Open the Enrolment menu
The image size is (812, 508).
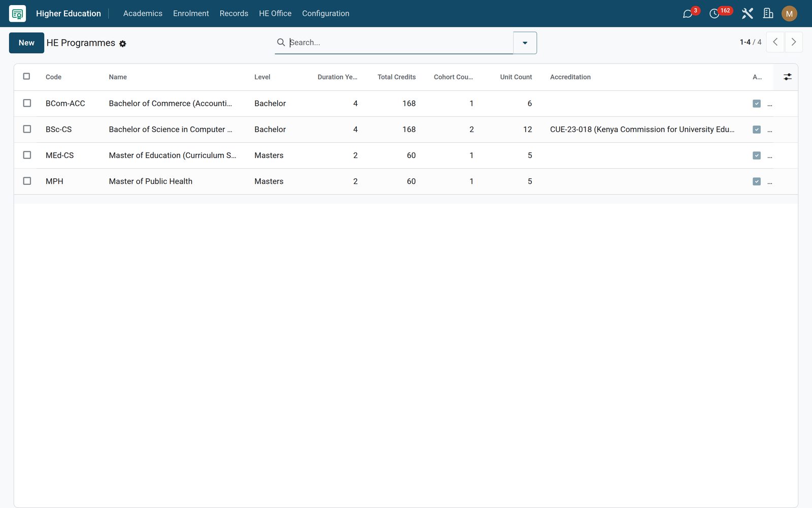tap(191, 14)
